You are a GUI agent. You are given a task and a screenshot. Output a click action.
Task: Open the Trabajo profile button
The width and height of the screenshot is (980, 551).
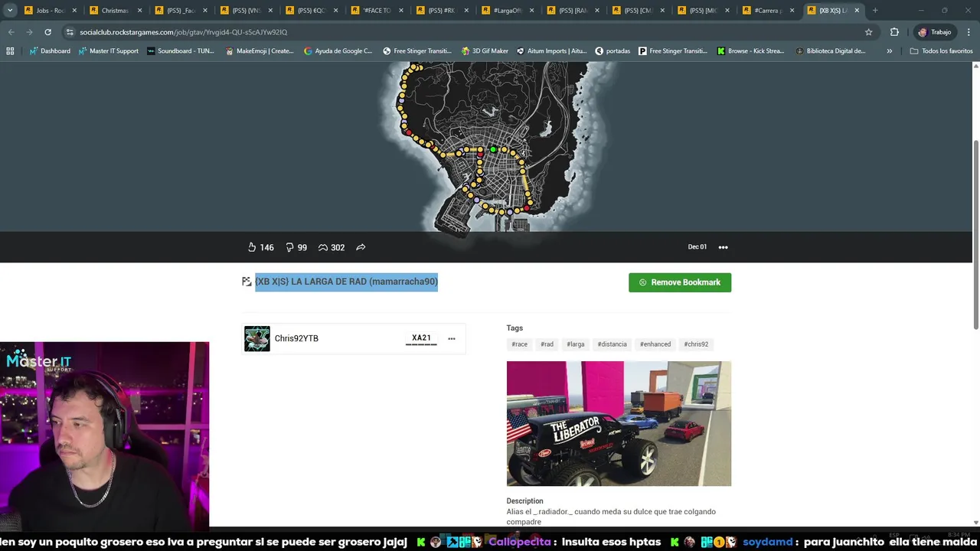[935, 32]
